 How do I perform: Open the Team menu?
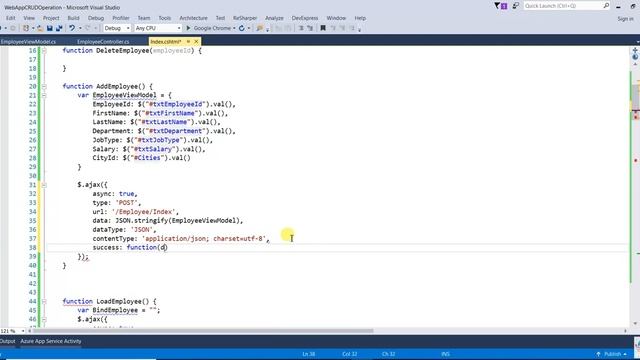[144, 18]
